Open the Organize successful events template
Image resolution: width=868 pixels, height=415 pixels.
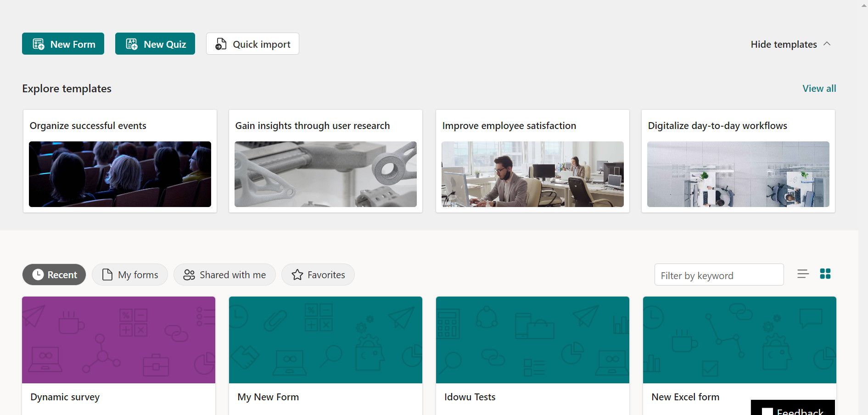[120, 161]
